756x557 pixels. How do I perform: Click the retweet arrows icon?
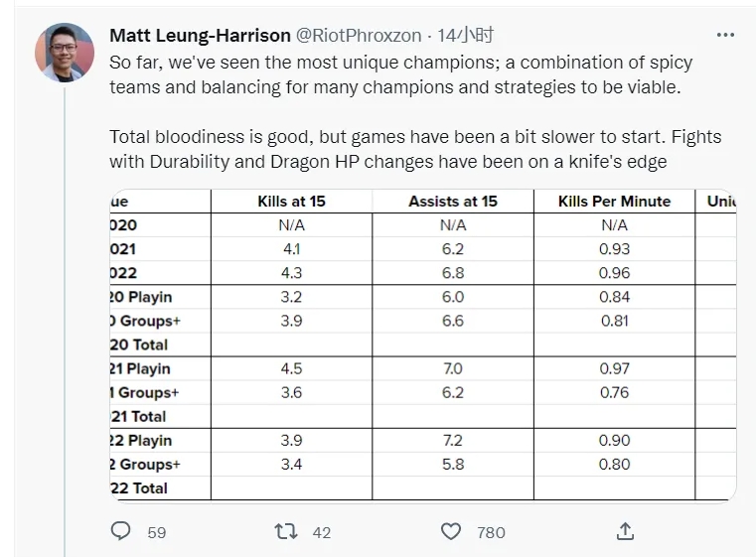[286, 531]
